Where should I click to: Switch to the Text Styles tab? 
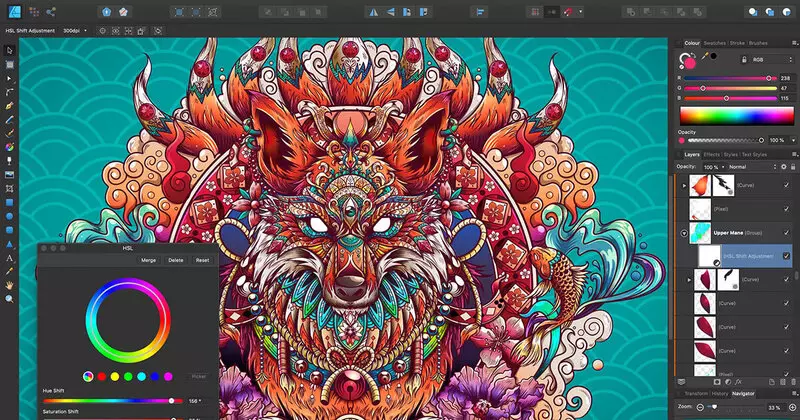tap(754, 155)
